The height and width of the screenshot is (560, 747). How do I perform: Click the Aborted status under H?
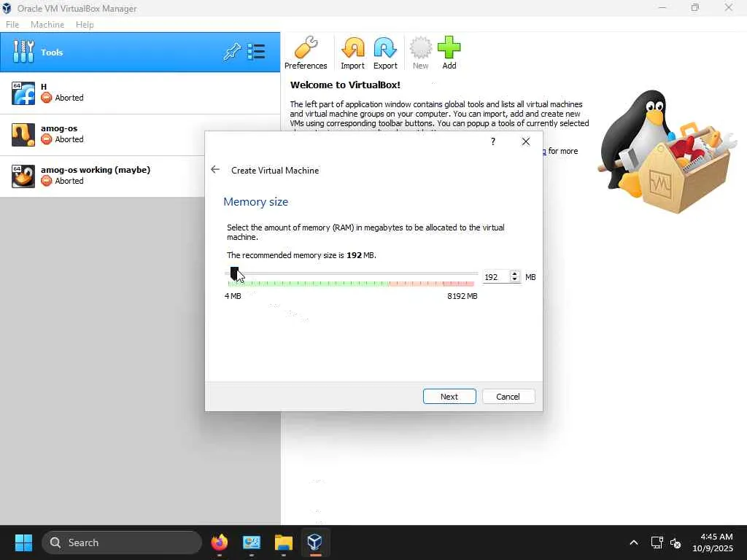pos(69,98)
